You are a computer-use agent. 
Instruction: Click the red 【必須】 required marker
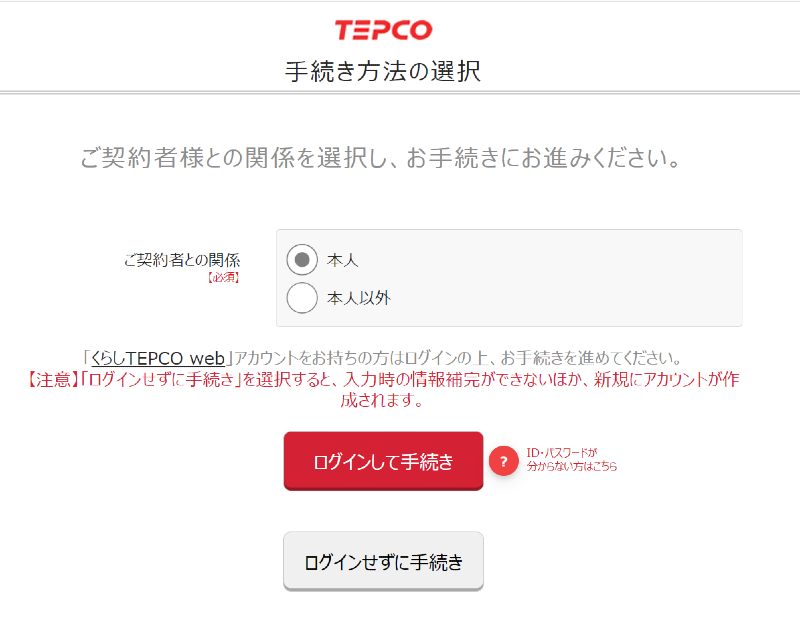223,278
